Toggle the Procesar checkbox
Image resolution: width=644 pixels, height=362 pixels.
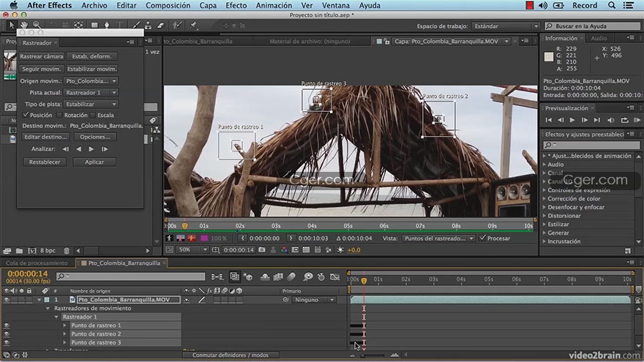482,238
